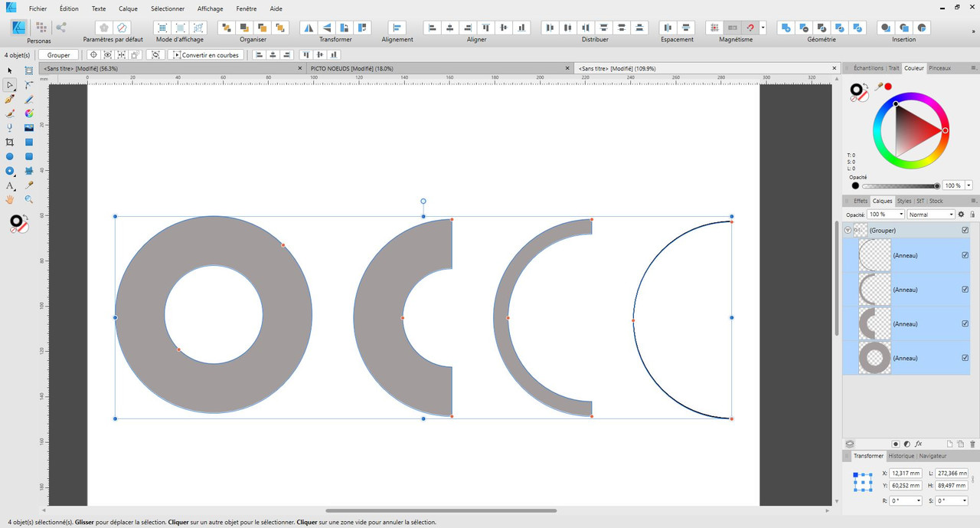Click the Grouper button

pos(58,55)
